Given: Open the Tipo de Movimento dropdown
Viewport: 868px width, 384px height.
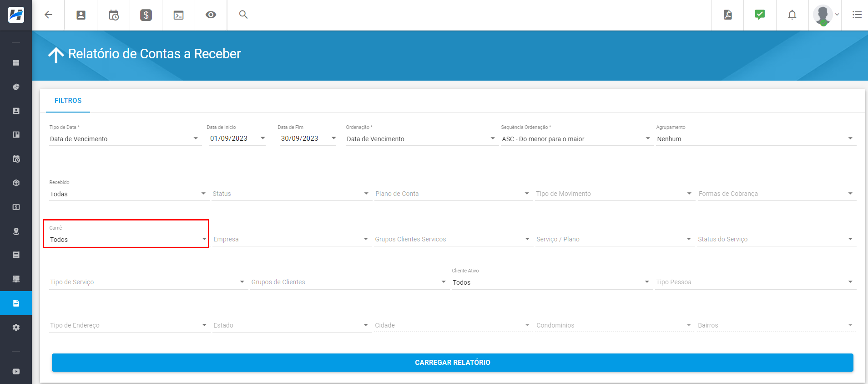Looking at the screenshot, I should 615,194.
